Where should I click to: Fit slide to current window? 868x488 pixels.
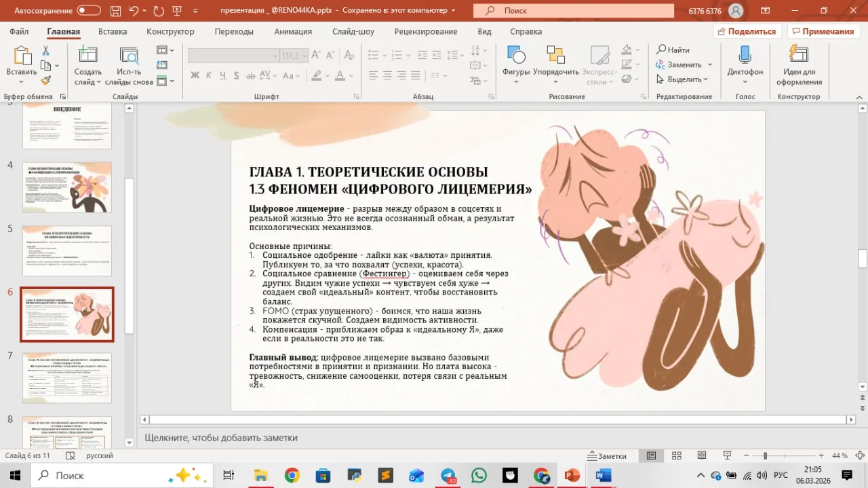click(x=859, y=455)
